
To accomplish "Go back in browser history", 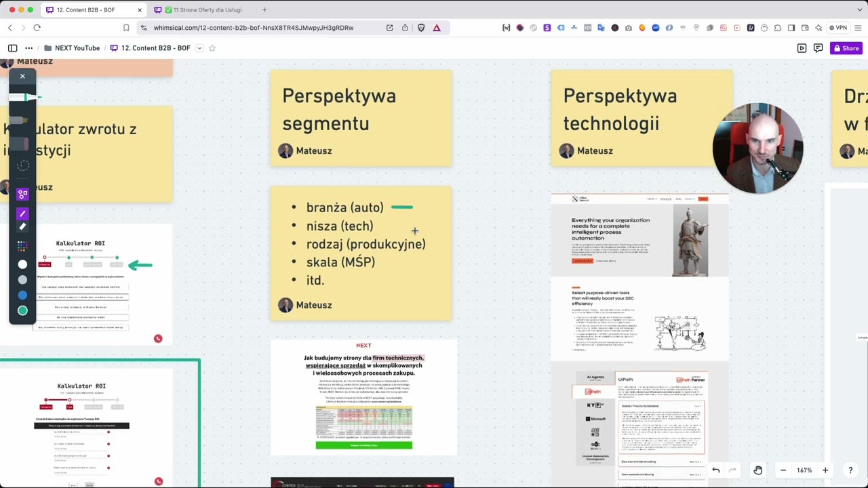I will point(9,28).
